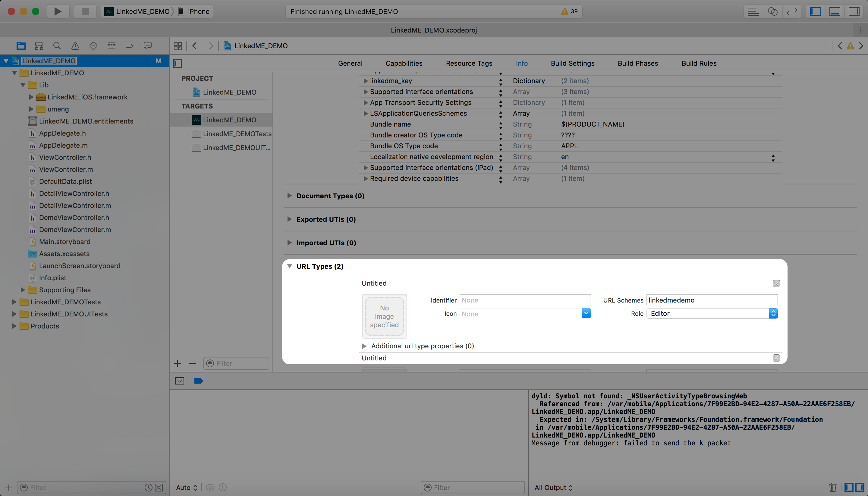This screenshot has height=496, width=868.
Task: Go forward in editor history
Action: [x=211, y=46]
